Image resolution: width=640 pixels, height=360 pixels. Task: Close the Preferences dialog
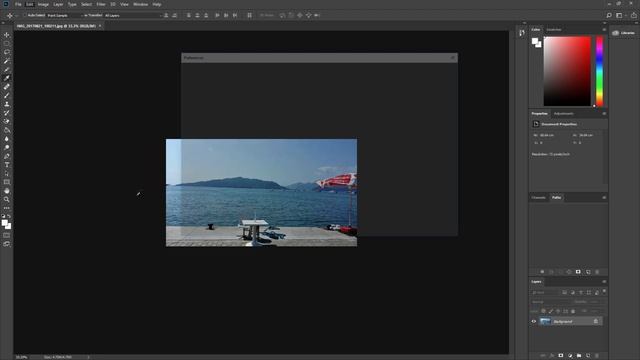453,58
